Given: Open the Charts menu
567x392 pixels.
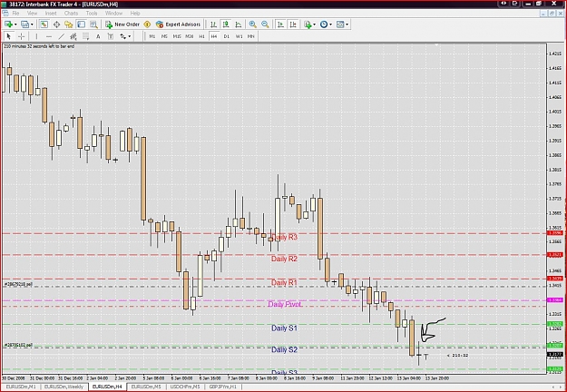Looking at the screenshot, I should pyautogui.click(x=71, y=13).
